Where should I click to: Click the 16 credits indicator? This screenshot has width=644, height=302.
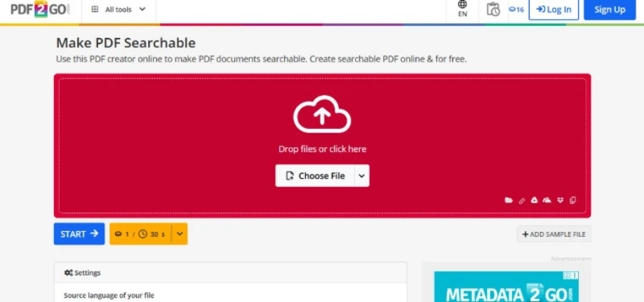click(516, 9)
